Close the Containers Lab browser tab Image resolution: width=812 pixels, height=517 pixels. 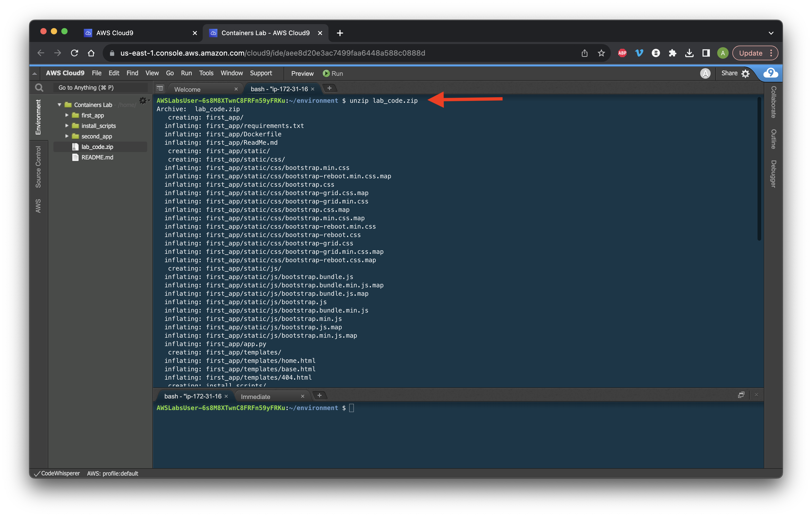click(320, 33)
